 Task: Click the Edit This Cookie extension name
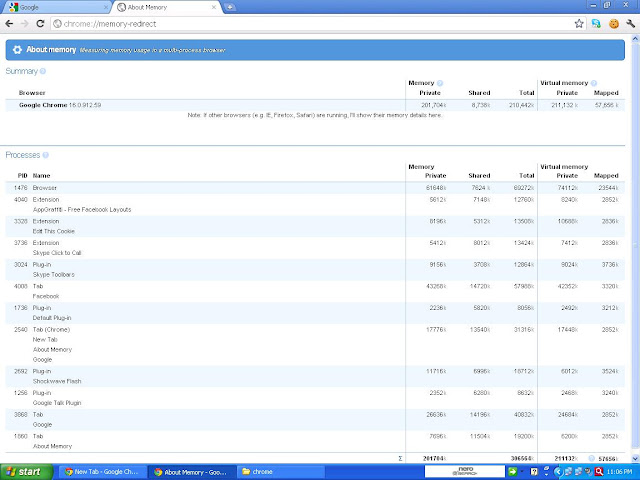click(53, 231)
